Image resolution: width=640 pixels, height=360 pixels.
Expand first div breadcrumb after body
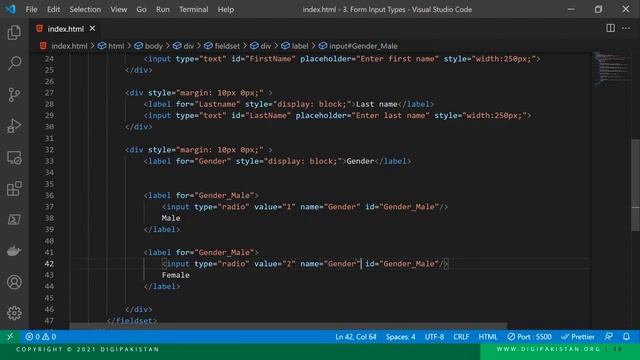tap(184, 46)
